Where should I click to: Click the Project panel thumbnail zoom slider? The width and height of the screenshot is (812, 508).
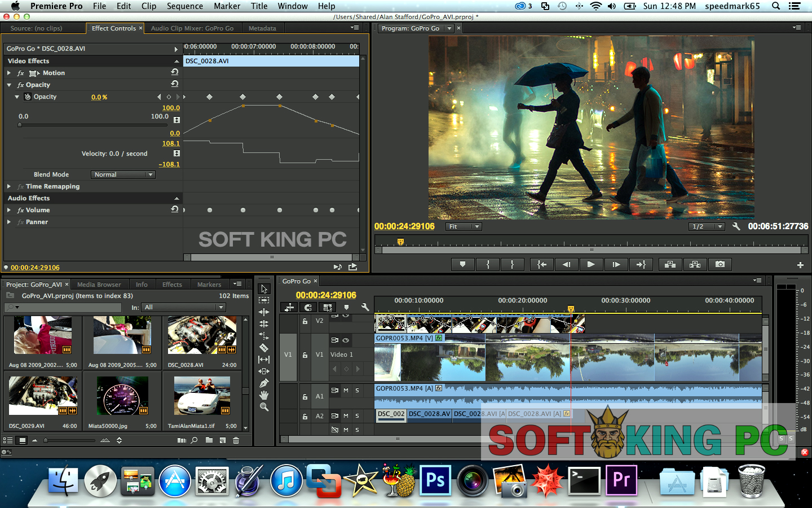tap(46, 440)
